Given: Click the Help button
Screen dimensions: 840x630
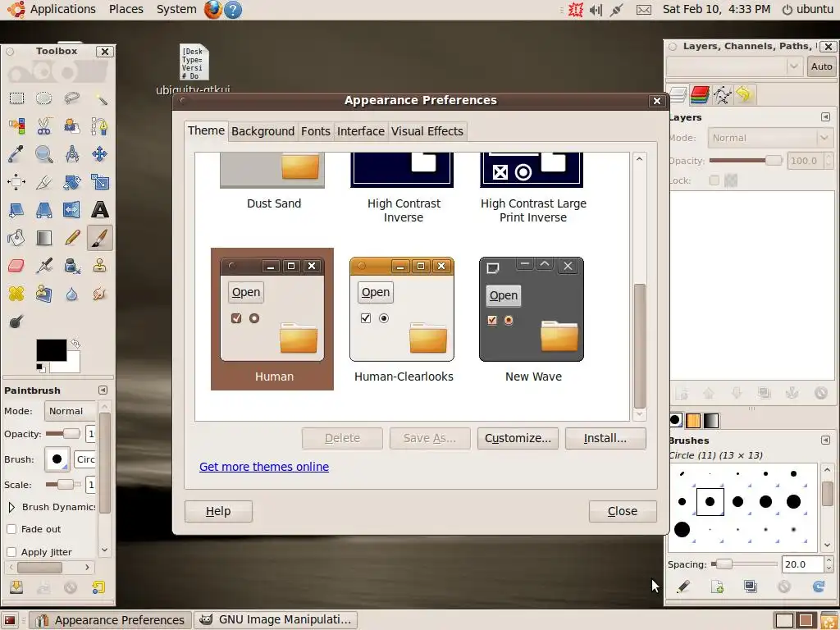Looking at the screenshot, I should point(218,511).
